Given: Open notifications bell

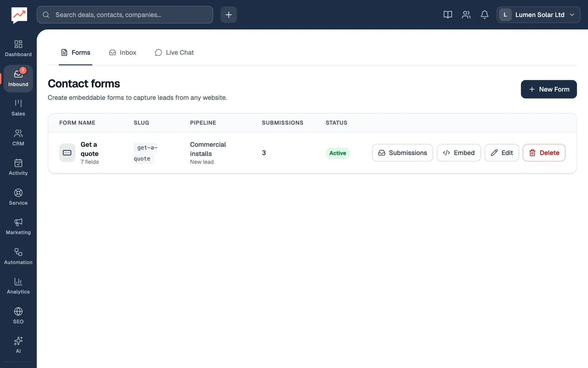Looking at the screenshot, I should (x=484, y=15).
